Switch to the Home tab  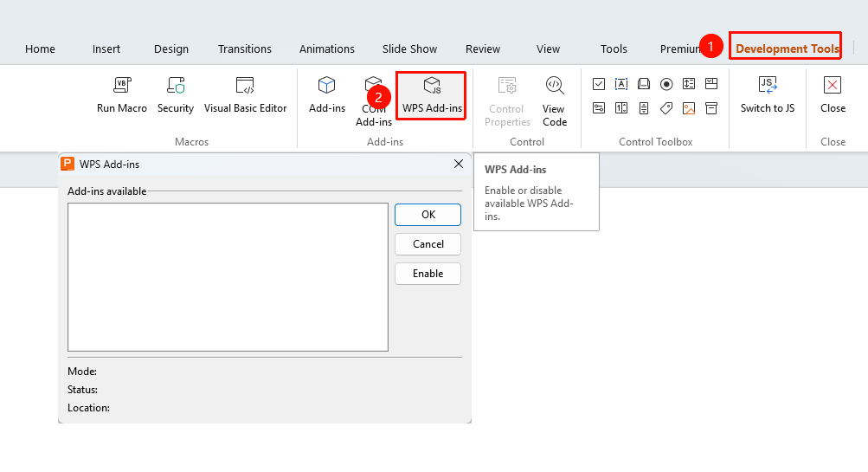[x=40, y=48]
